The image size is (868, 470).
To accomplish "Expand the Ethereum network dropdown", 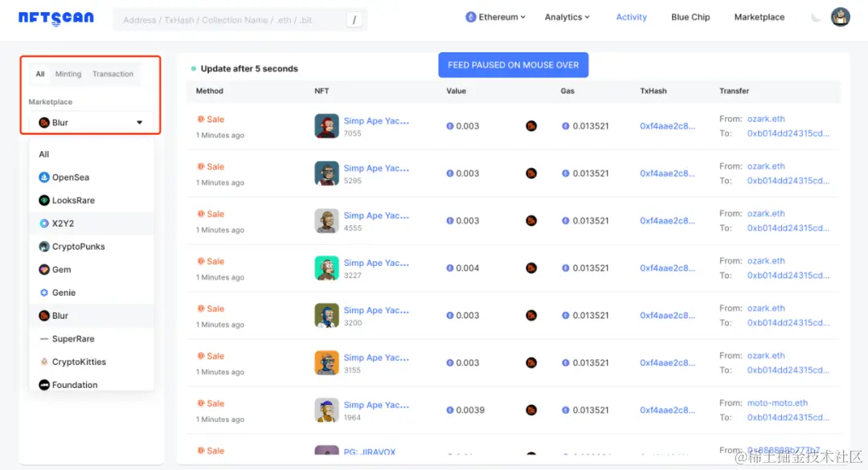I will coord(495,17).
